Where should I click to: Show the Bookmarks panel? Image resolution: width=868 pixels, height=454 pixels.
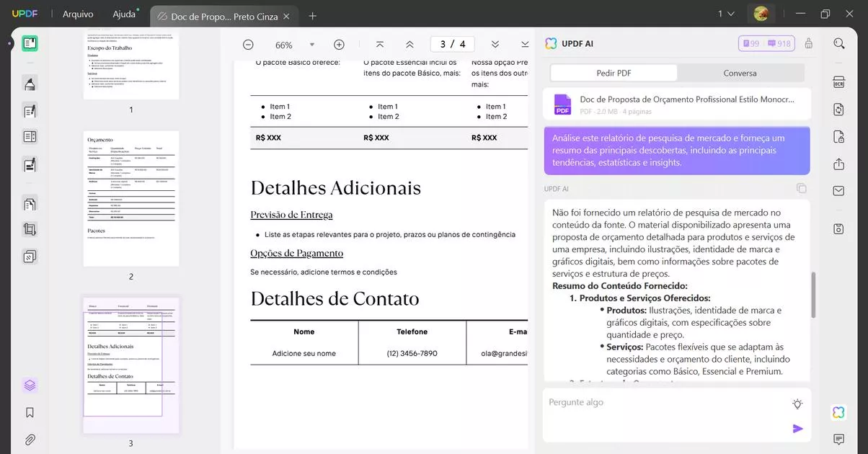(x=30, y=411)
